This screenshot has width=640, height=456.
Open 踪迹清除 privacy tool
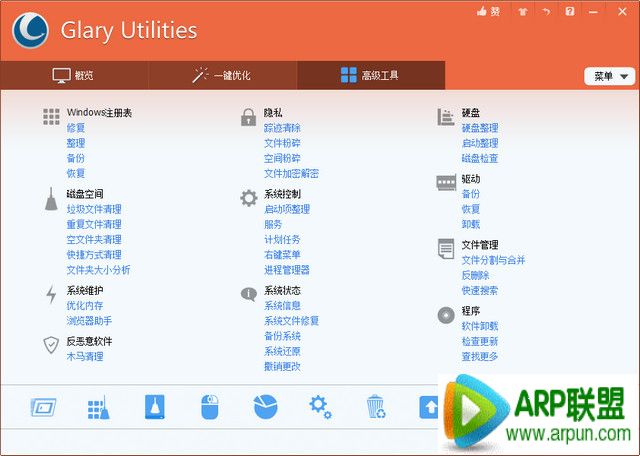coord(282,128)
